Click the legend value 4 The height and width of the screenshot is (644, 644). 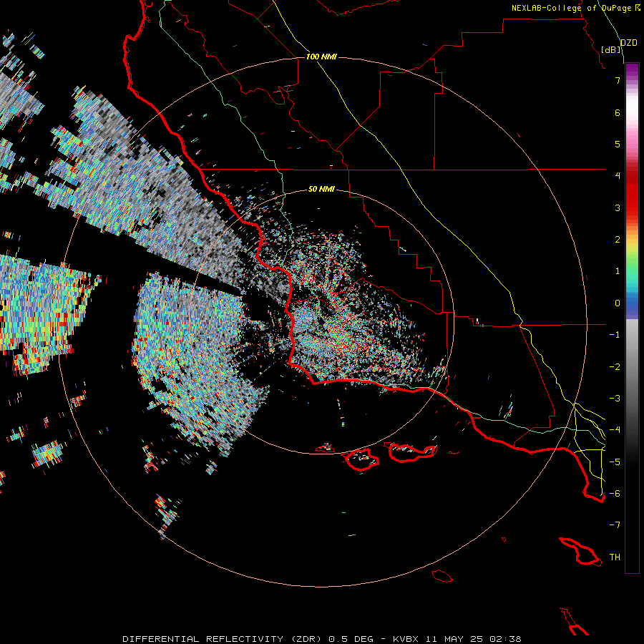point(618,176)
